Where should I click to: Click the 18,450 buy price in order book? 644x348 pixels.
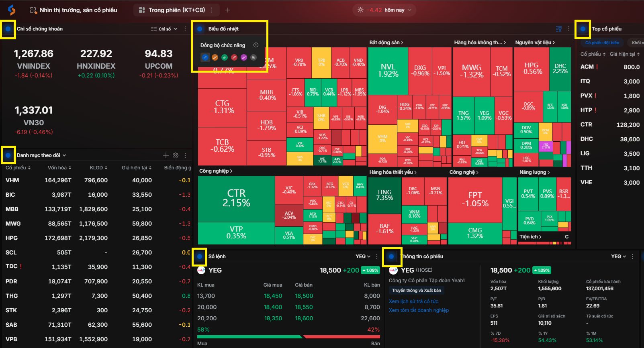(273, 296)
